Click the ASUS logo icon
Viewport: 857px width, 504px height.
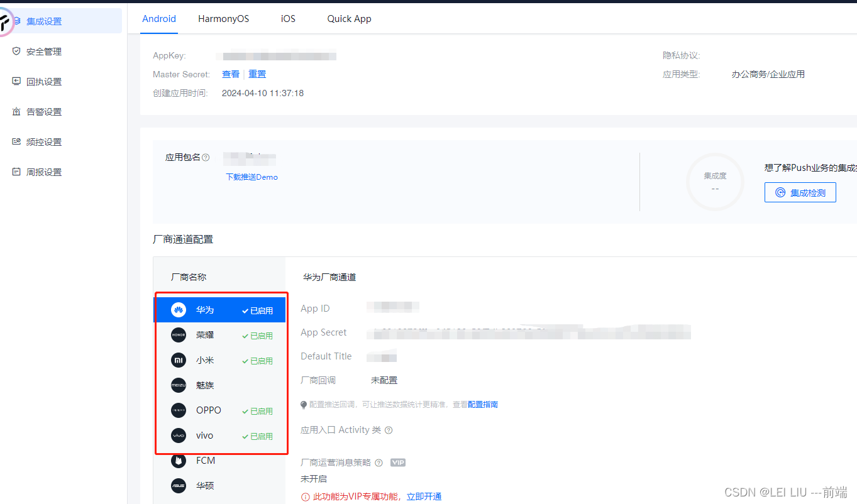[179, 486]
